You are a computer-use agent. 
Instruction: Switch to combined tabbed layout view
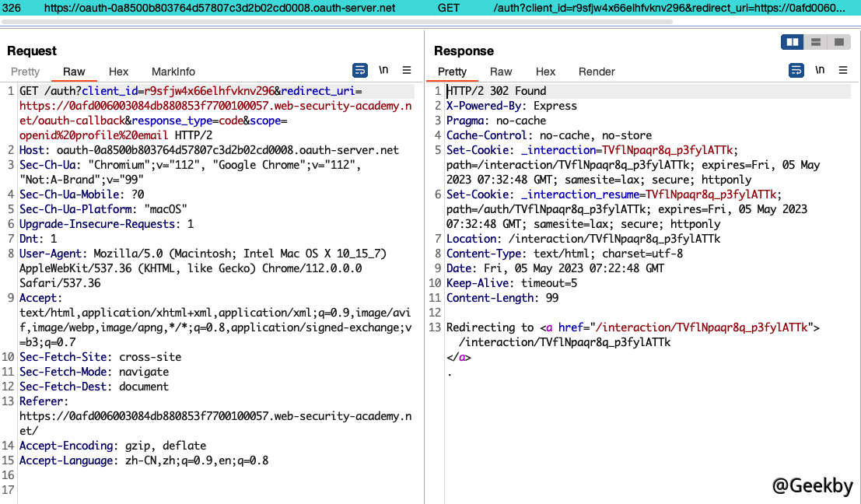click(x=838, y=42)
